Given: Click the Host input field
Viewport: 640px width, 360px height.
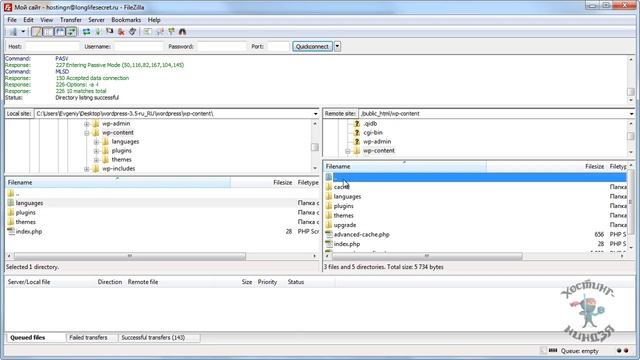Looking at the screenshot, I should tap(52, 47).
